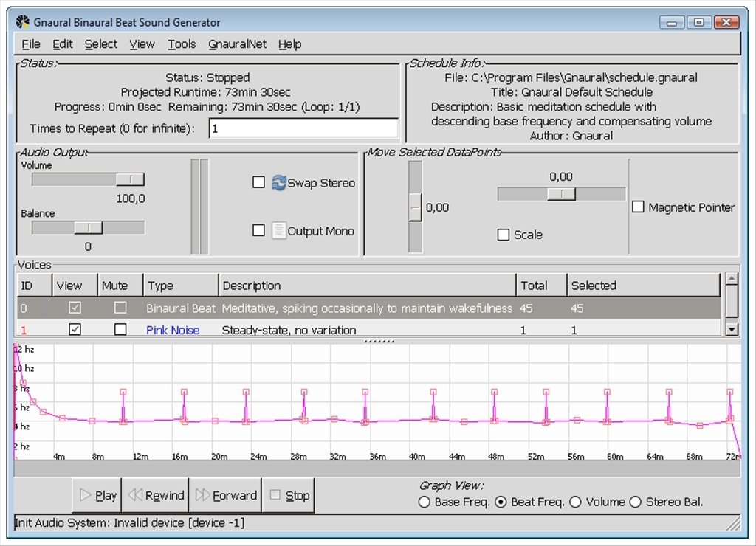
Task: Click the window resize grip in corner
Action: pyautogui.click(x=734, y=524)
